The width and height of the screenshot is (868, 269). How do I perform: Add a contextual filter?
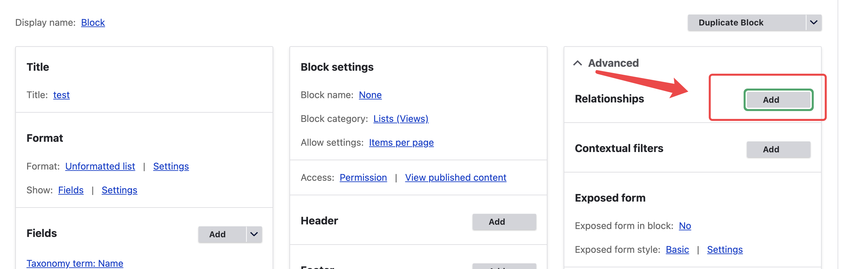pyautogui.click(x=778, y=149)
